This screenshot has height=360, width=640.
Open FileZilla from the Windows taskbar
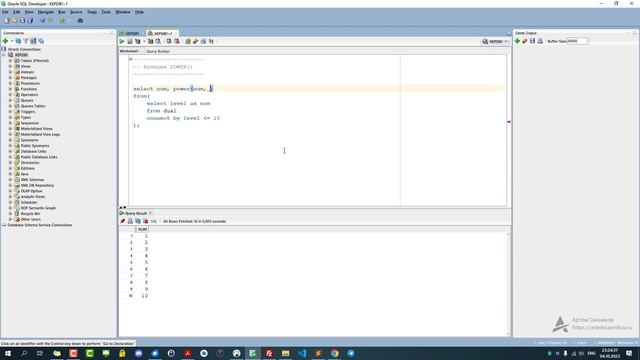click(269, 353)
